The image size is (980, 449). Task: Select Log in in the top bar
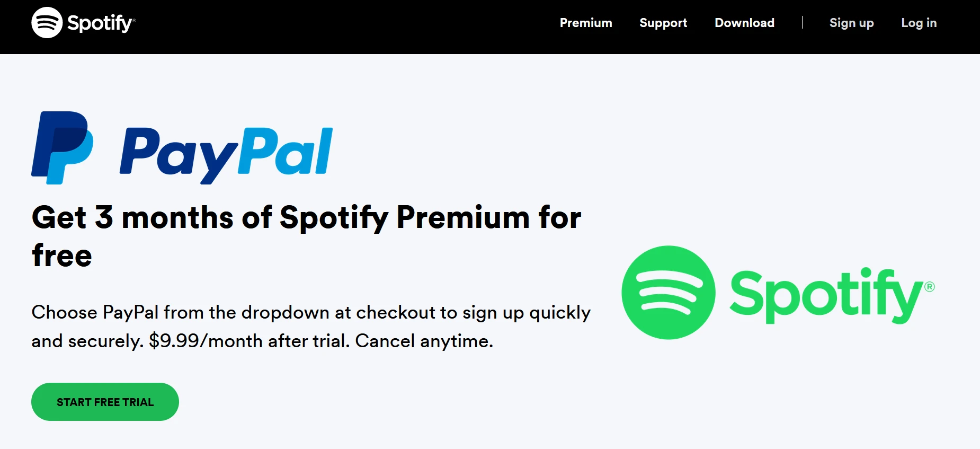tap(919, 23)
